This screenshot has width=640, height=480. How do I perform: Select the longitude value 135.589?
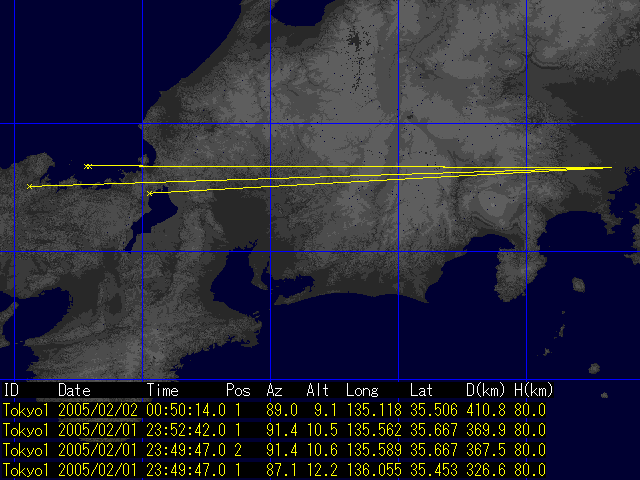pos(371,450)
